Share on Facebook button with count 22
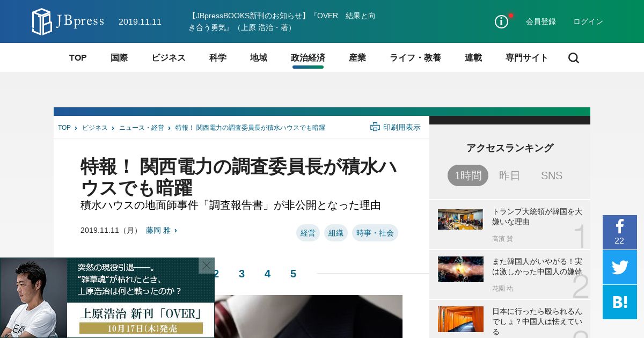The height and width of the screenshot is (338, 644). [620, 232]
